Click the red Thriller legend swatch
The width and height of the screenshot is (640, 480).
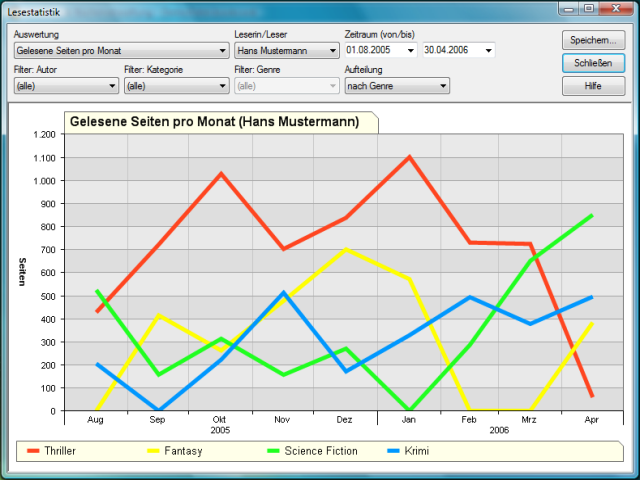(34, 452)
